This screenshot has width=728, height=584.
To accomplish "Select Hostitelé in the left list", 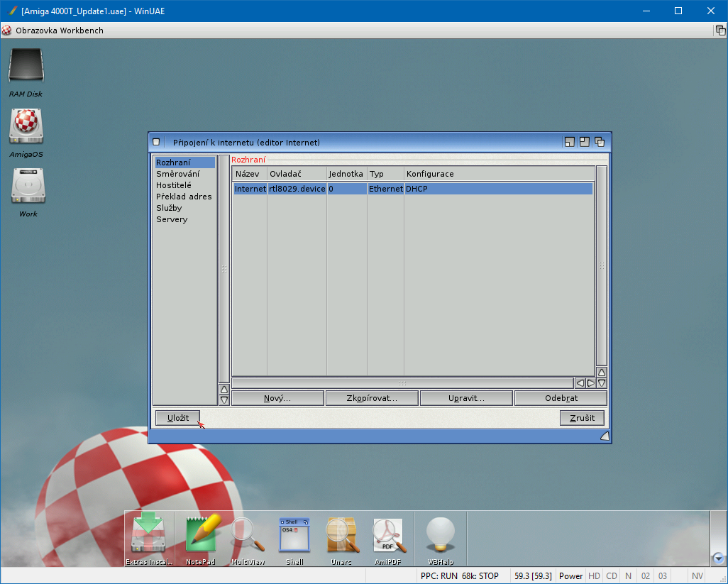I will (174, 185).
